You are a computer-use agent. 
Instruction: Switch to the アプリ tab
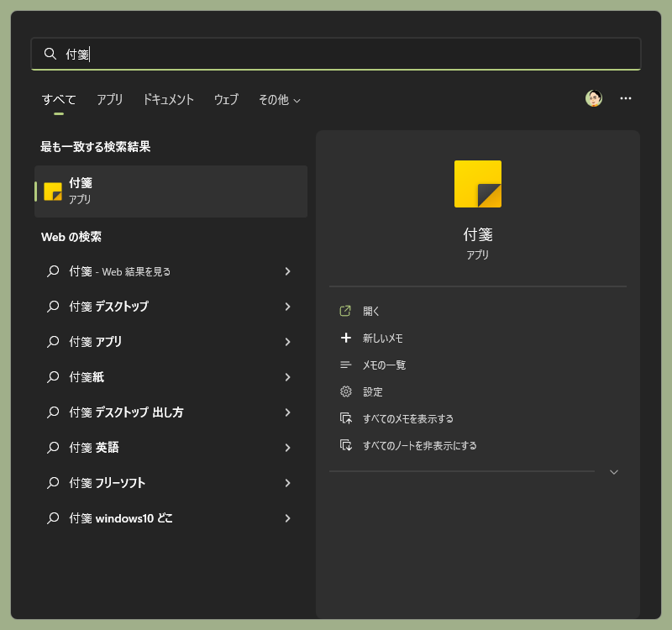(x=110, y=100)
